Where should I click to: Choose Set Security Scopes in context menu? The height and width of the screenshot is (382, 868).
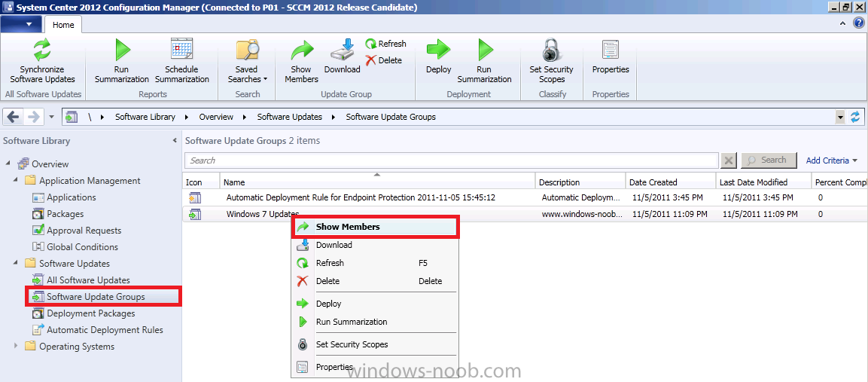click(375, 344)
